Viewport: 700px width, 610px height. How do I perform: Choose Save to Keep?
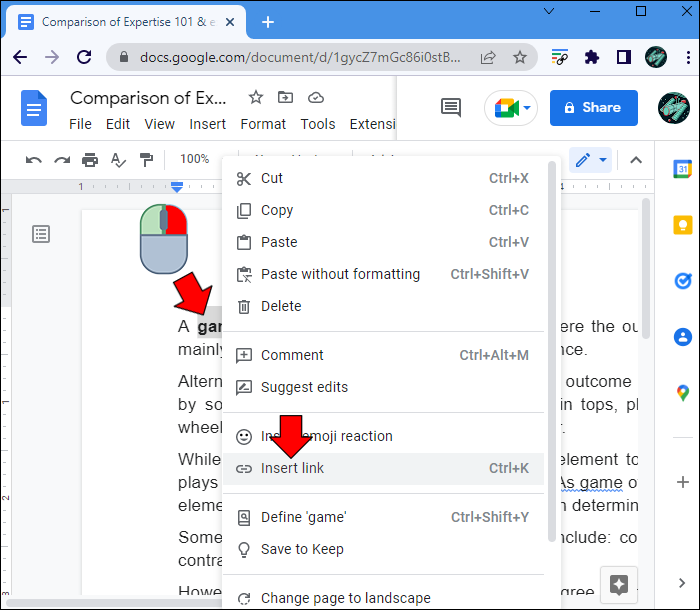[x=383, y=549]
